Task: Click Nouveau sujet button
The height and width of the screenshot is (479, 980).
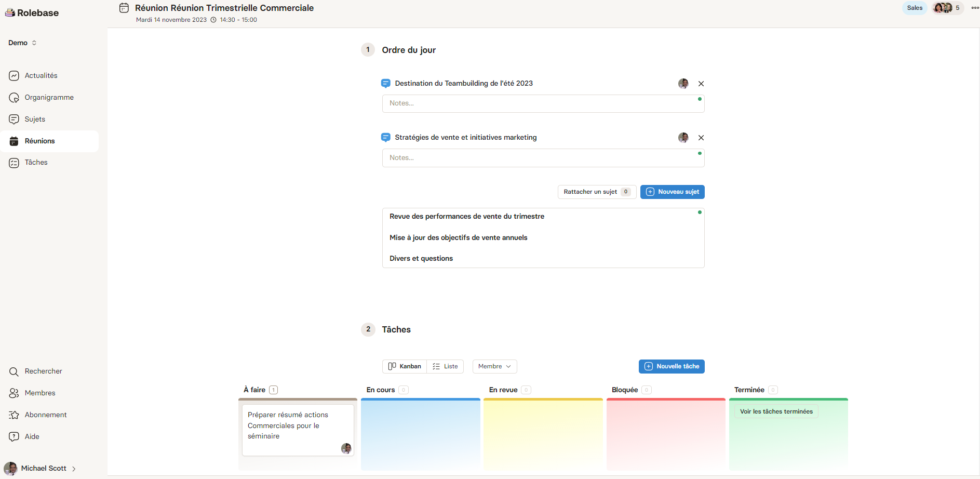Action: point(672,192)
